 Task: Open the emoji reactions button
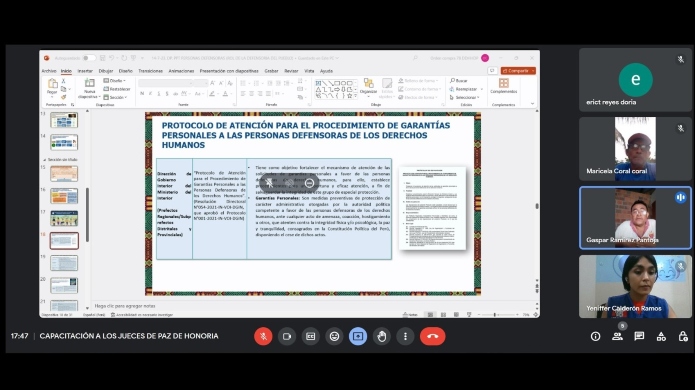pyautogui.click(x=334, y=336)
